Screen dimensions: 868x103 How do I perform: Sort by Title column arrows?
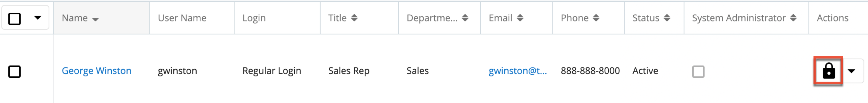[x=354, y=18]
